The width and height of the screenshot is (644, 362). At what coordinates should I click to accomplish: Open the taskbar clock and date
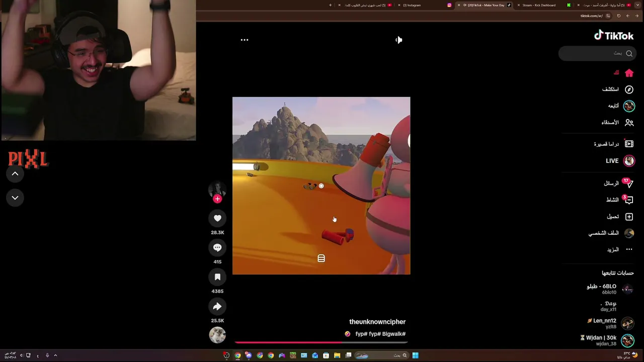click(x=10, y=355)
